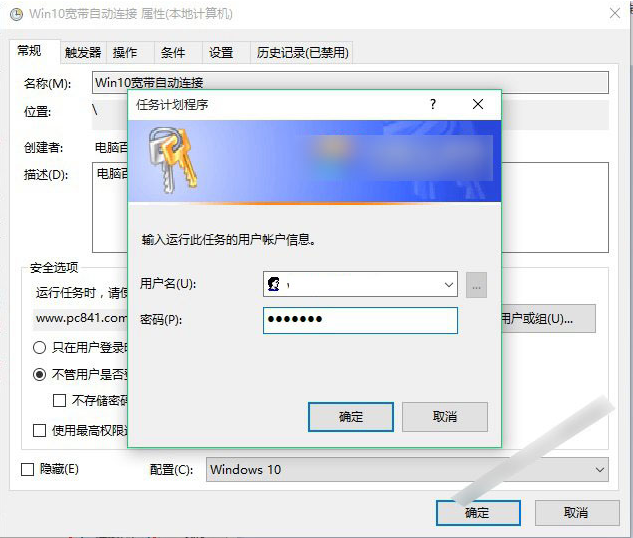
Task: Click the keys icon in the credentials banner
Action: tap(170, 160)
